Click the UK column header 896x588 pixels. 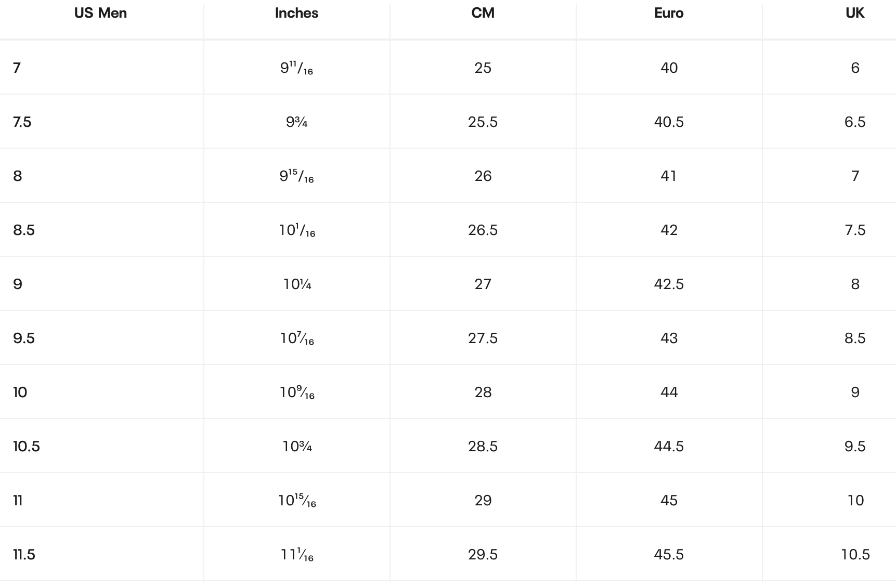tap(854, 13)
